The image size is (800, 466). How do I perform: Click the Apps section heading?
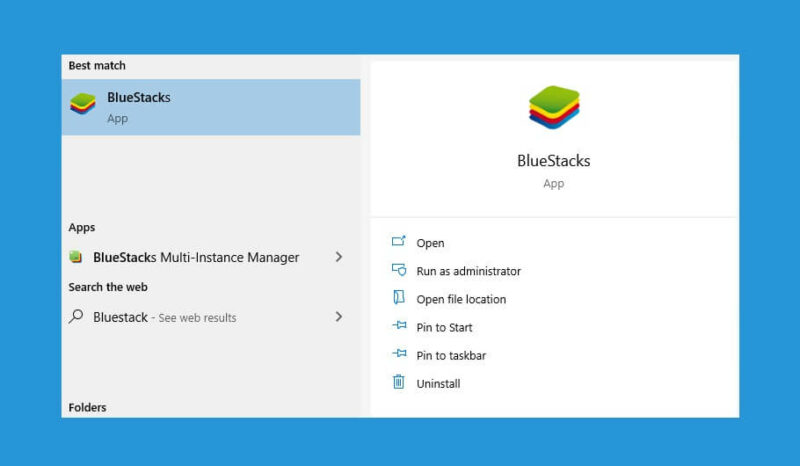[82, 227]
